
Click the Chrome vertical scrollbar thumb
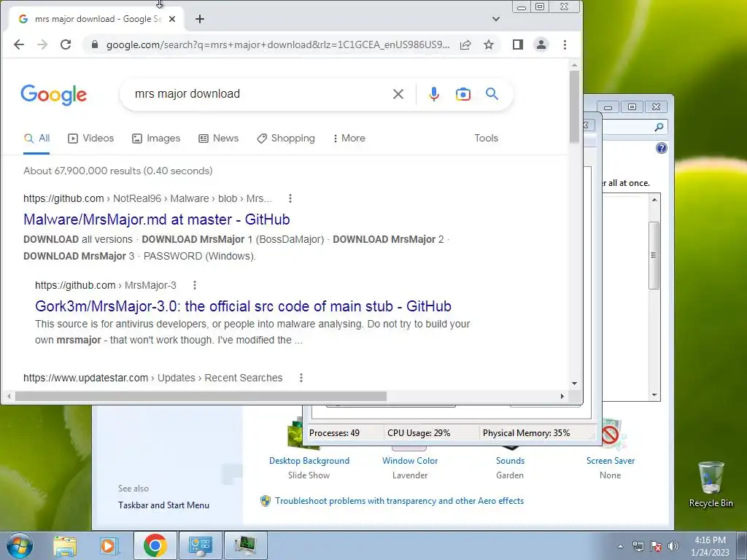pos(575,106)
